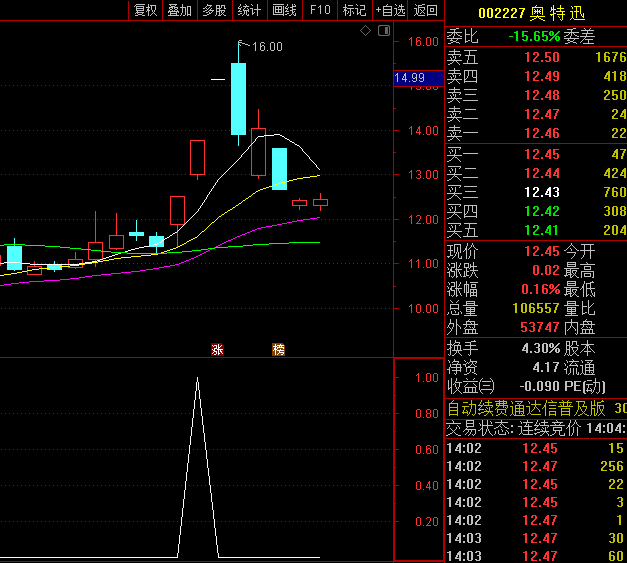The height and width of the screenshot is (563, 627).
Task: Click the blue 14.99 price cursor tag
Action: click(410, 78)
